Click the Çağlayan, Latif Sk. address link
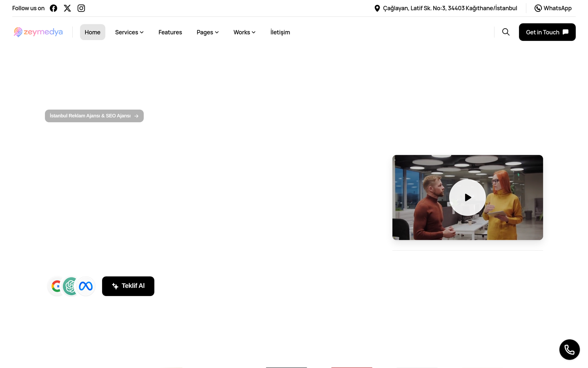The width and height of the screenshot is (588, 368). 450,8
